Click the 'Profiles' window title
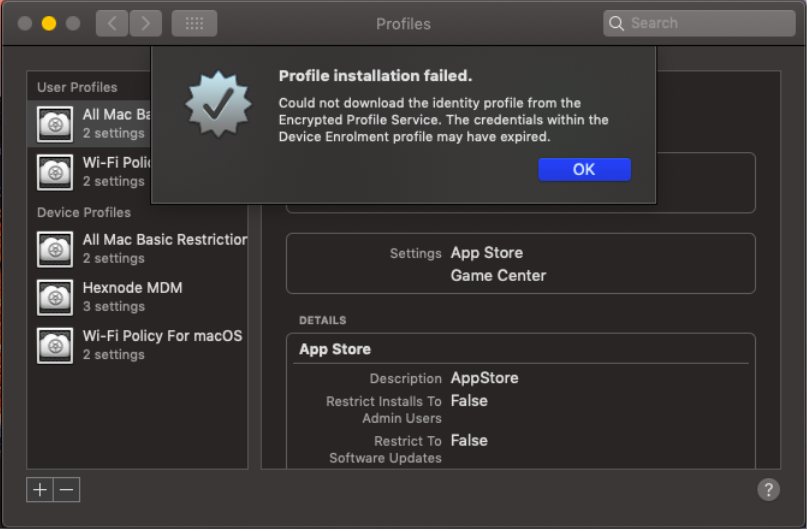The width and height of the screenshot is (807, 531). 403,24
